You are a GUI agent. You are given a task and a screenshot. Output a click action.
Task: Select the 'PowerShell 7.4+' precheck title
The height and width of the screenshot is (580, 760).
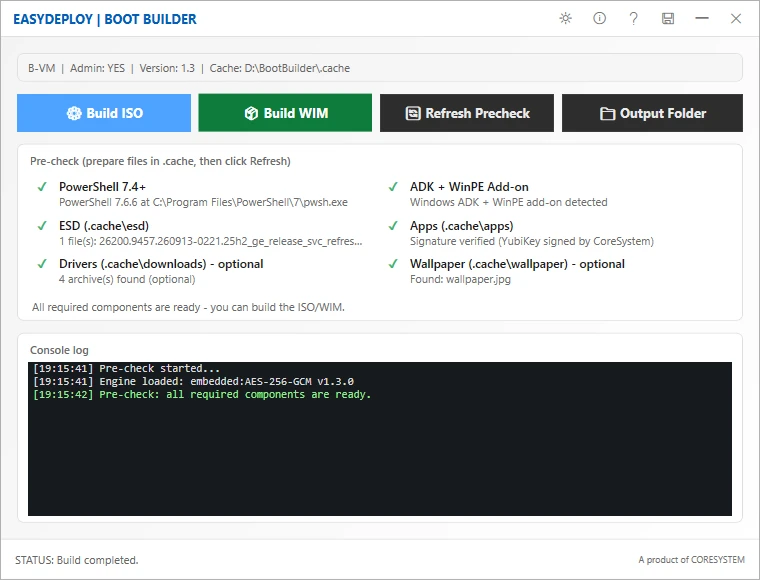(102, 187)
